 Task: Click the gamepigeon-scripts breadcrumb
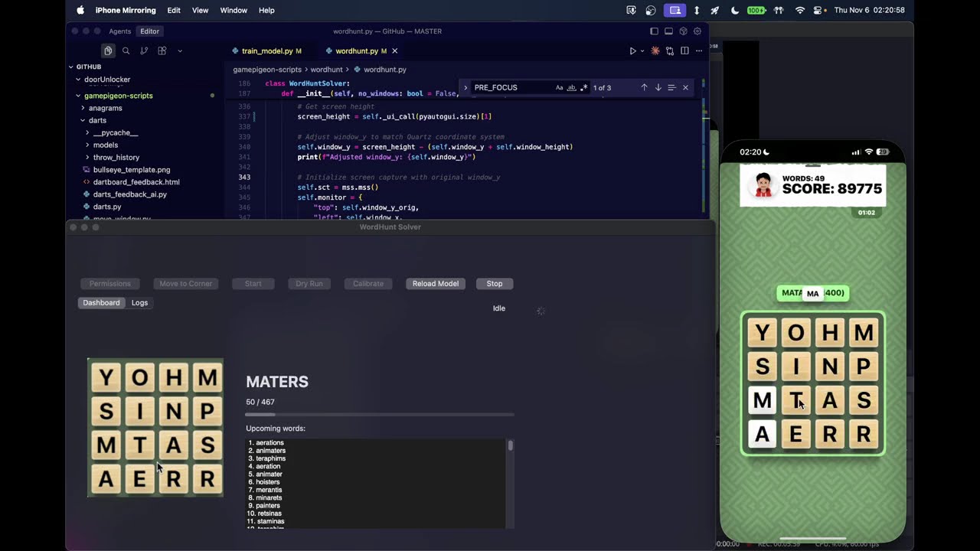[x=267, y=70]
